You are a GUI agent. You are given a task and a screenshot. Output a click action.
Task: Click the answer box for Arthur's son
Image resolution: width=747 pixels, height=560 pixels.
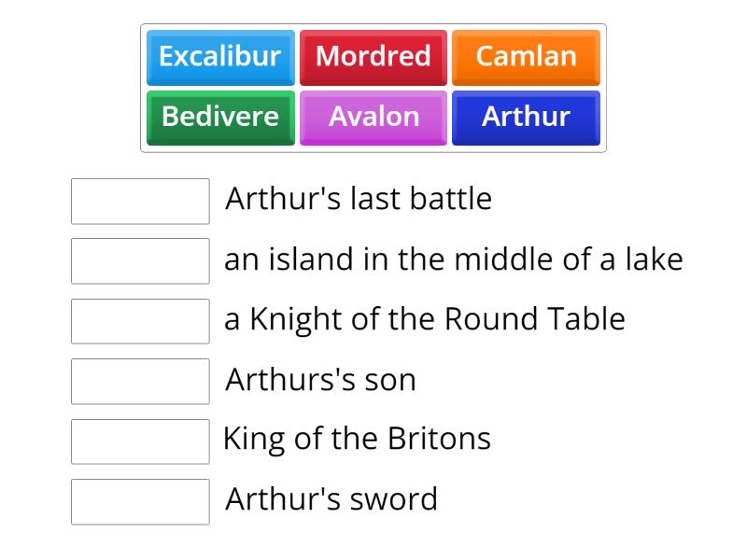[x=139, y=382]
